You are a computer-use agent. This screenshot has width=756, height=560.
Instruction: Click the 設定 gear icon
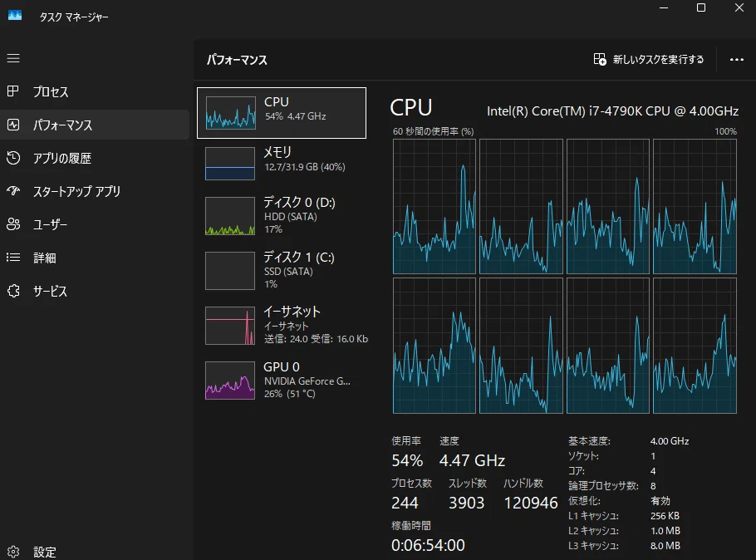[x=13, y=552]
